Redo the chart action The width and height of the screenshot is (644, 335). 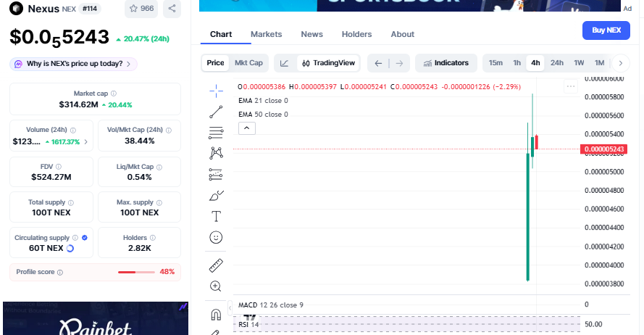click(x=399, y=63)
